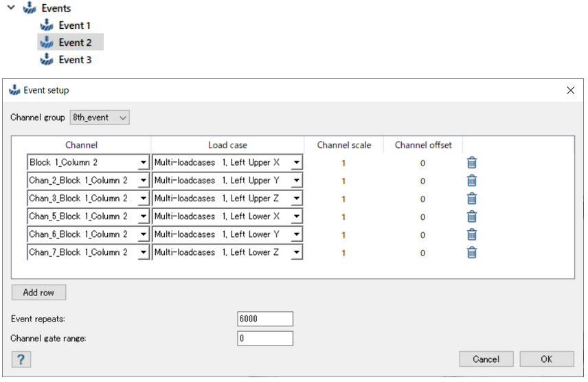This screenshot has width=588, height=382.
Task: Open the Chan_7_Block 1_Column 2 channel dropdown
Action: click(x=143, y=252)
